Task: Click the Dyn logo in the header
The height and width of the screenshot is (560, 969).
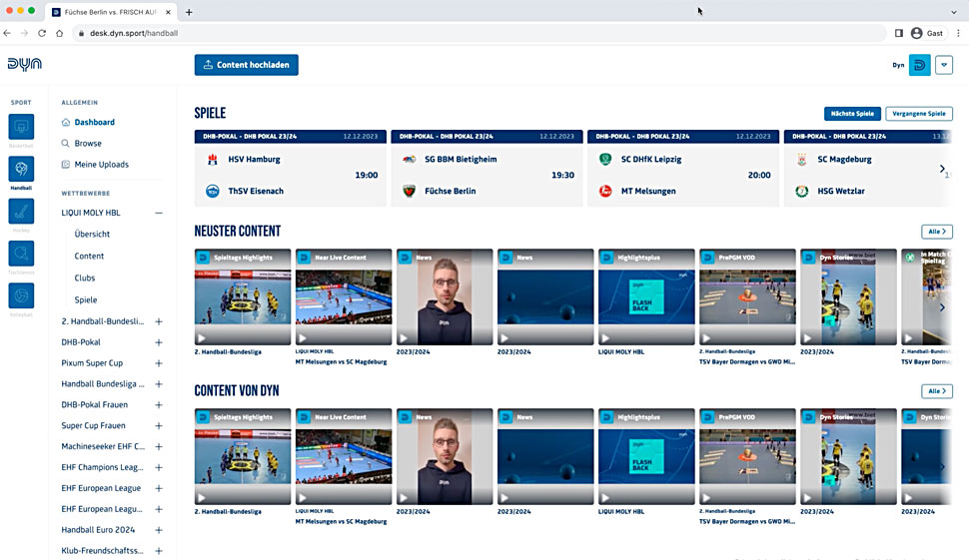Action: pyautogui.click(x=25, y=64)
